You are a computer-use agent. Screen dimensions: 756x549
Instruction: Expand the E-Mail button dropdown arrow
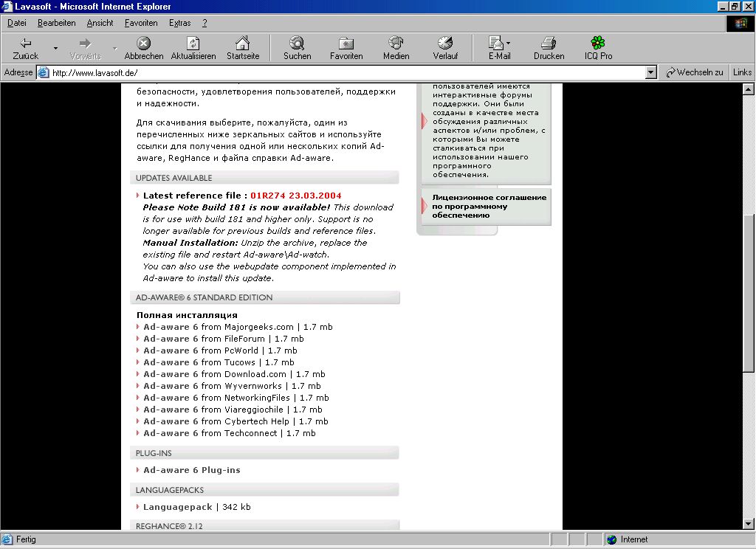508,44
